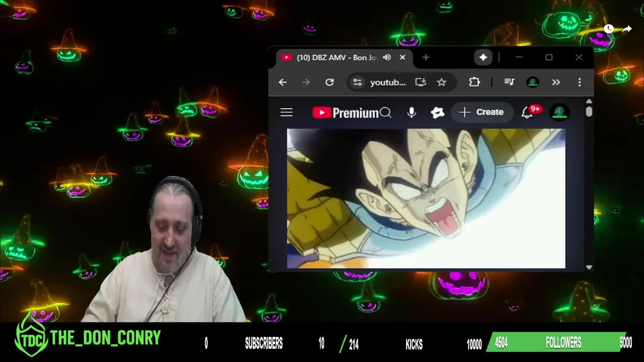Click the Share arrow icon

(627, 29)
